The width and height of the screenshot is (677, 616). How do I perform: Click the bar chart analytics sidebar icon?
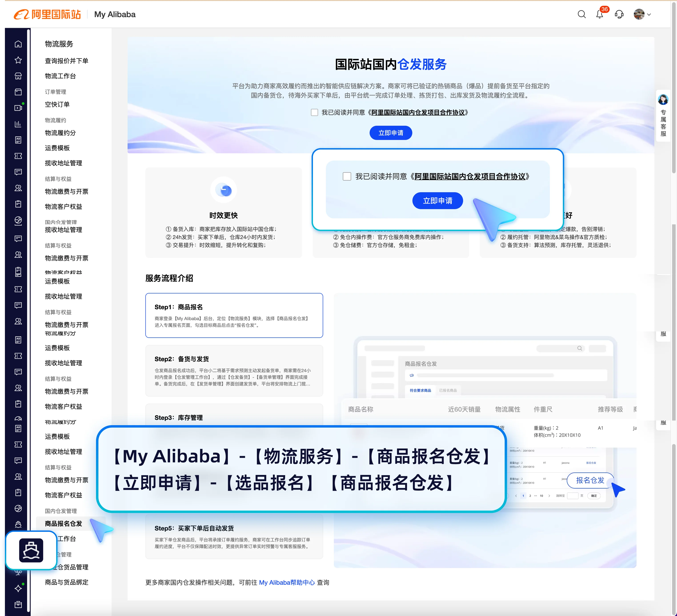pyautogui.click(x=18, y=124)
